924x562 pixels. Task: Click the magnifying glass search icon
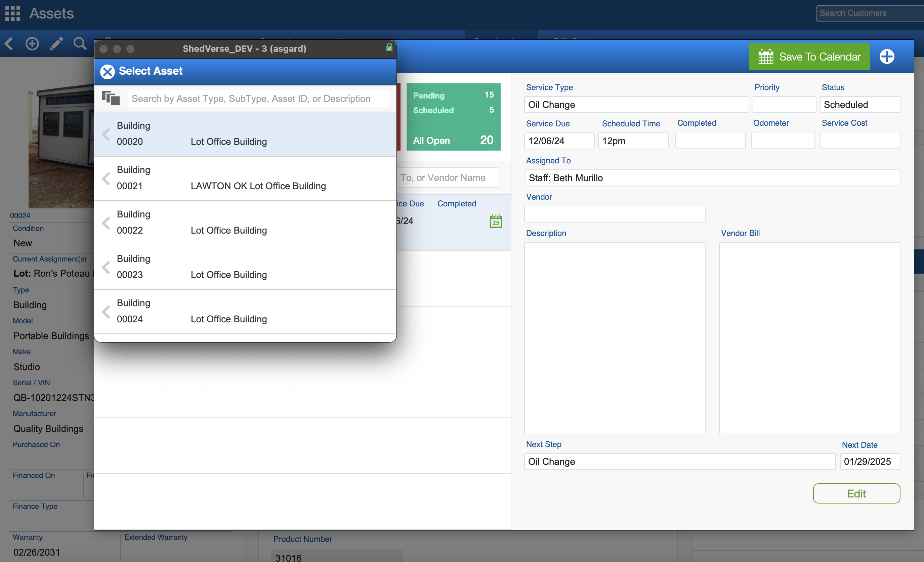click(x=80, y=43)
